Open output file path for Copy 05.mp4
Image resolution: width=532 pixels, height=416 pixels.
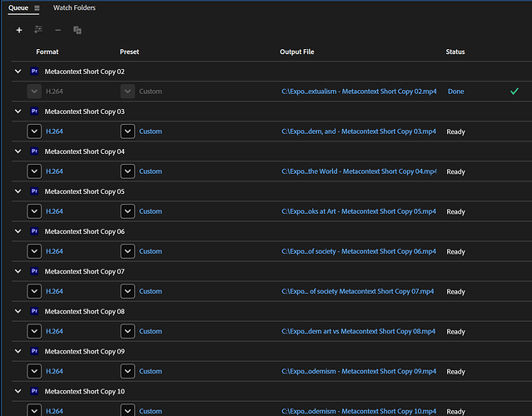359,211
